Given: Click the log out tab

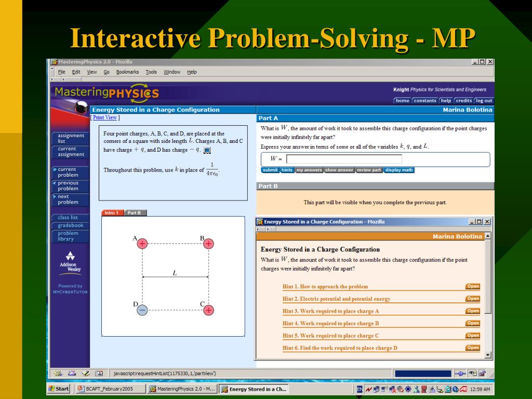Looking at the screenshot, I should [x=484, y=101].
